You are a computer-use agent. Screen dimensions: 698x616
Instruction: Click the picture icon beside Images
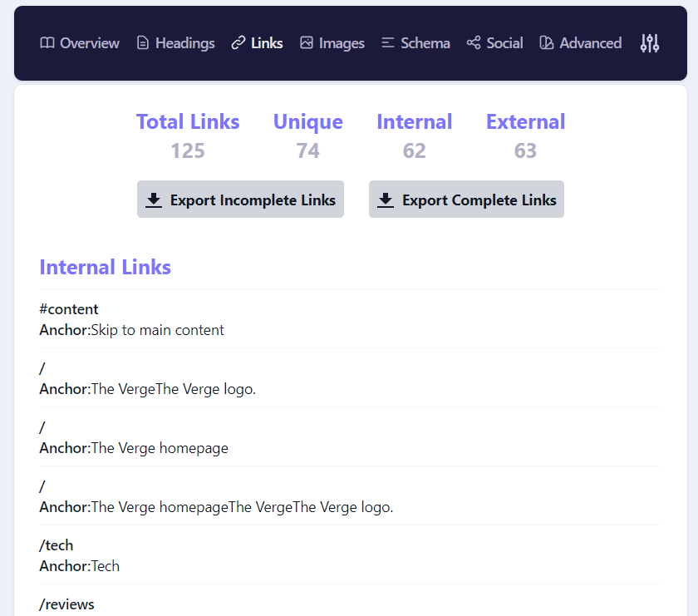tap(307, 43)
